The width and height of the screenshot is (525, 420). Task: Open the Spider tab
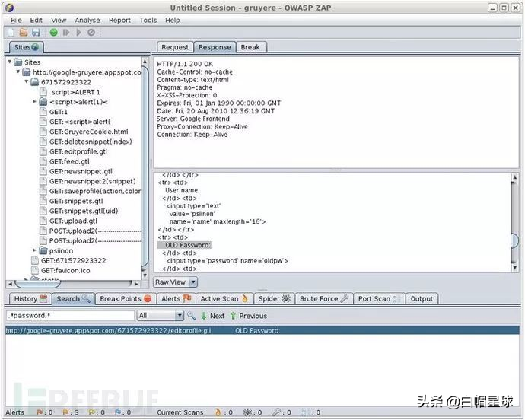coord(275,299)
